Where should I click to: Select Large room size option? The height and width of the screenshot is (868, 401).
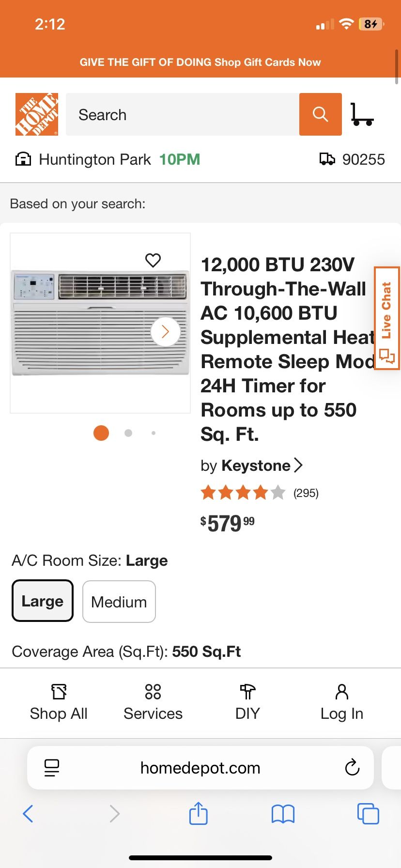point(43,601)
